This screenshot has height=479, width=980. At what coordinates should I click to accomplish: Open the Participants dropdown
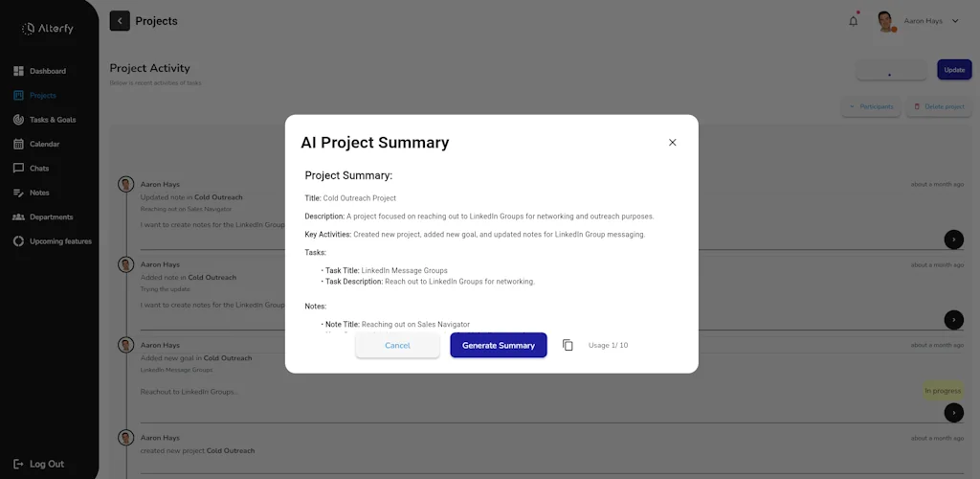871,106
